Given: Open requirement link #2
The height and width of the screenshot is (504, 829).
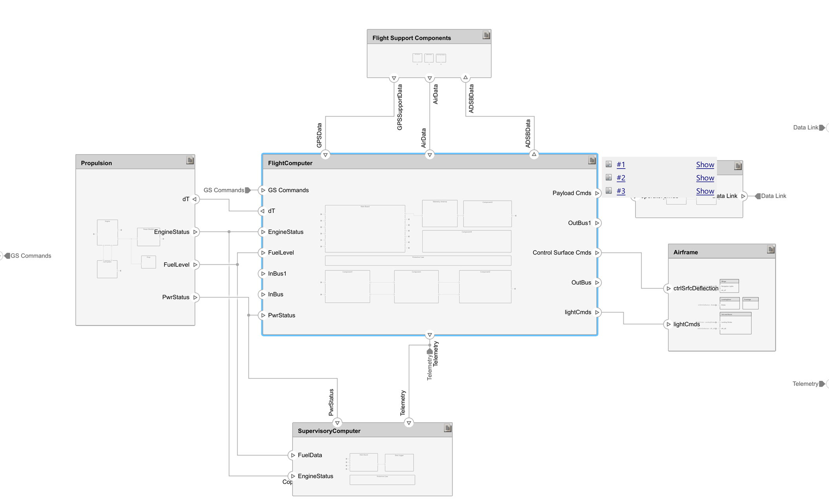Looking at the screenshot, I should (x=621, y=178).
